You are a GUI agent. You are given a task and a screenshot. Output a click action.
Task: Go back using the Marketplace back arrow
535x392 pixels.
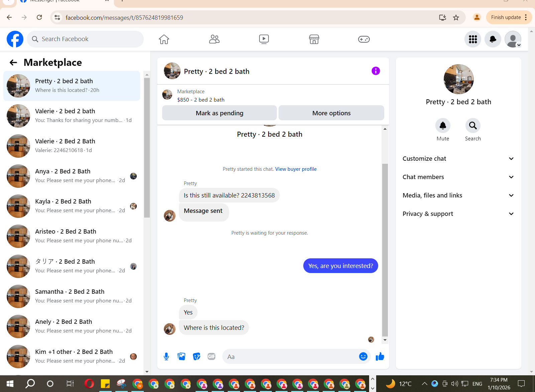click(x=13, y=62)
